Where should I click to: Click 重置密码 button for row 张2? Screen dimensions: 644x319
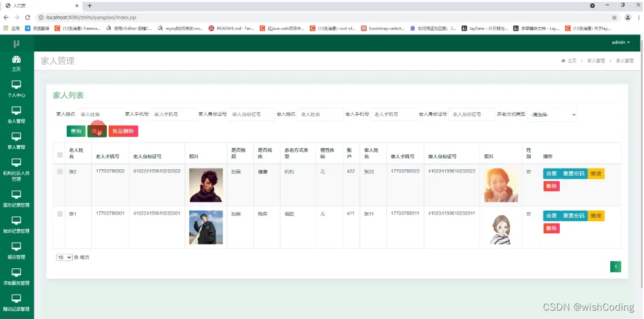(573, 174)
